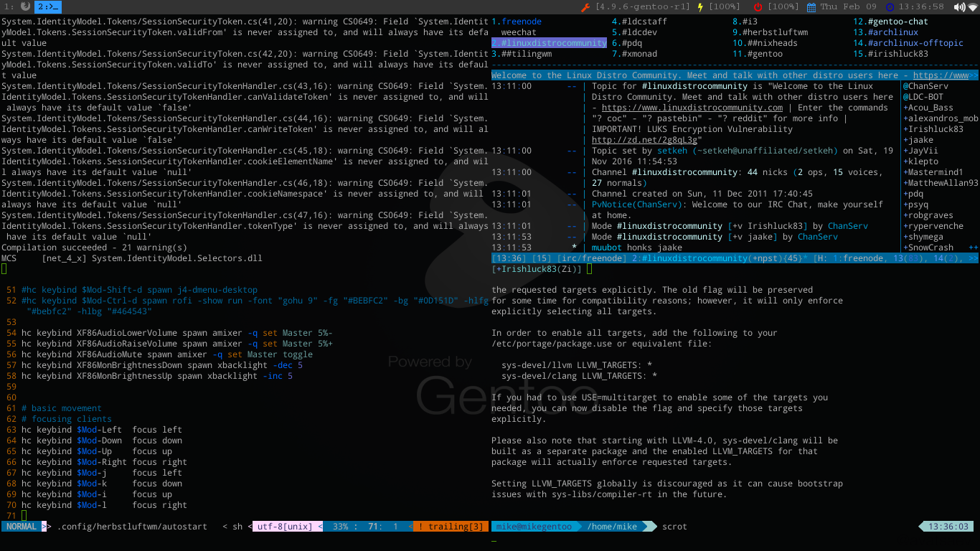Select +JayVii in the nick list
This screenshot has height=551, width=980.
click(920, 151)
